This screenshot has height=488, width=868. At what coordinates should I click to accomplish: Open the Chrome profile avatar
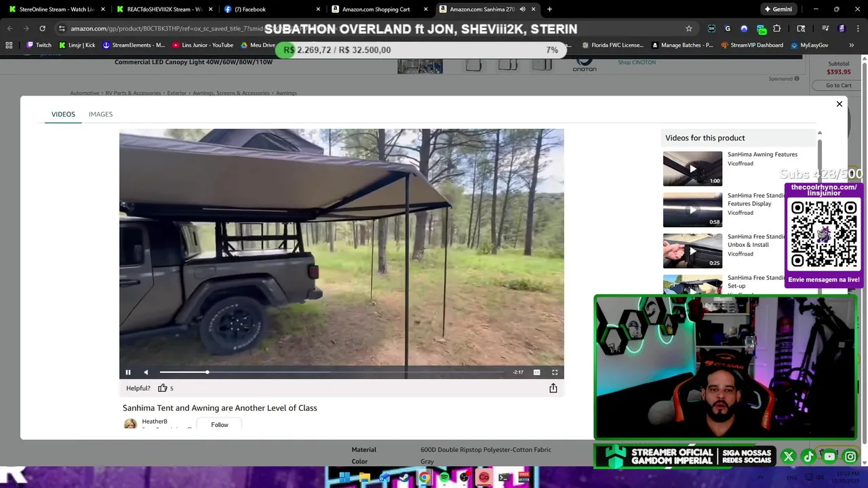click(842, 28)
